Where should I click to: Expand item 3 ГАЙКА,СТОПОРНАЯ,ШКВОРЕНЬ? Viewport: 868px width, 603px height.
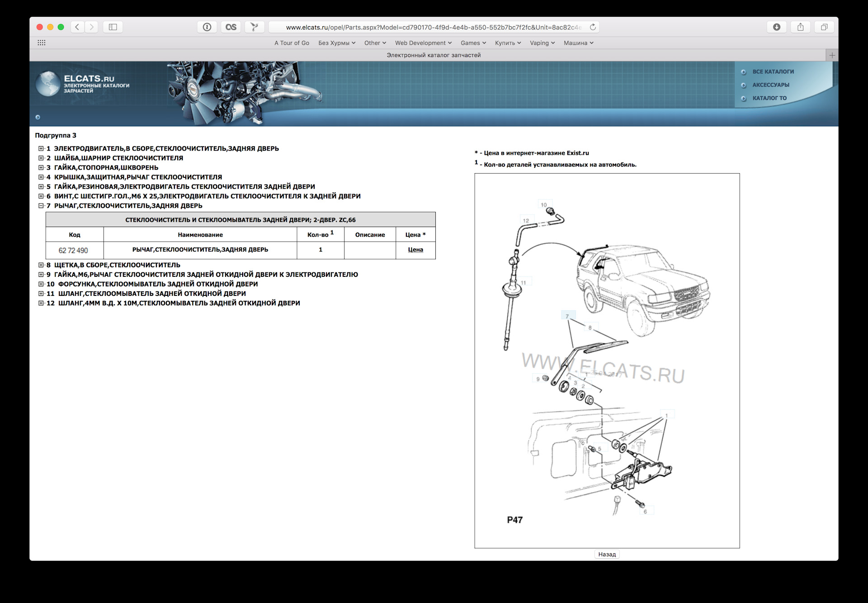coord(41,167)
